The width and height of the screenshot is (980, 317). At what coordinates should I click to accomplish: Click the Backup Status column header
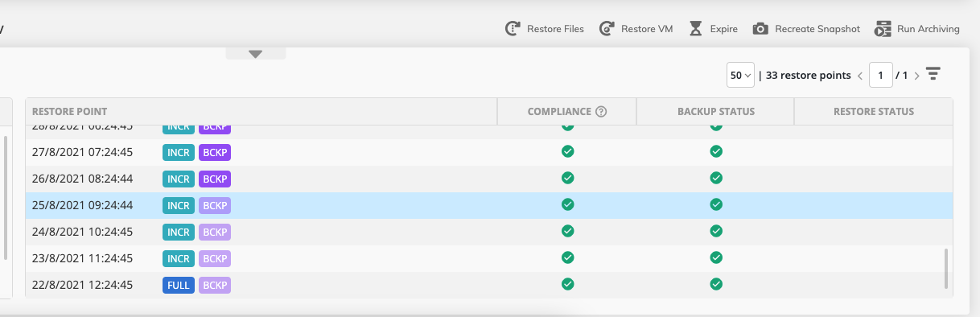pos(715,112)
